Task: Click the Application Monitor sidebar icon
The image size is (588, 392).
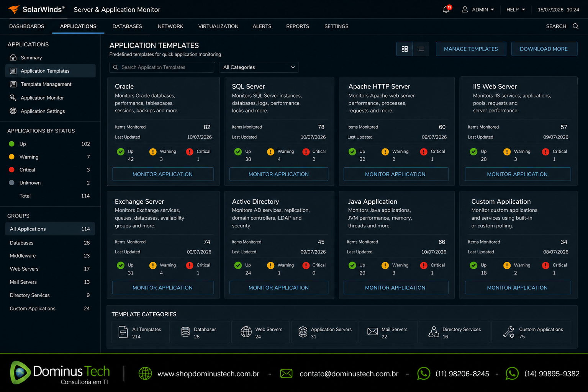Action: [13, 98]
